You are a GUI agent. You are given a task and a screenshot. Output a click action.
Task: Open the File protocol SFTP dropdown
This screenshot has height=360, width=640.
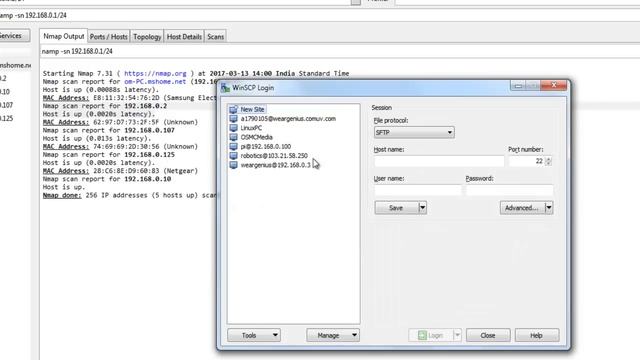(414, 132)
